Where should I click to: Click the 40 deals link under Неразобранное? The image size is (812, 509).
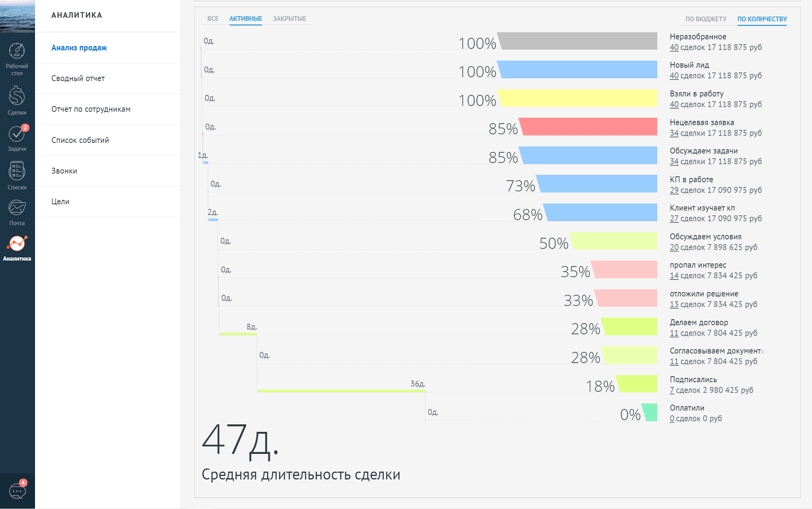(x=674, y=47)
